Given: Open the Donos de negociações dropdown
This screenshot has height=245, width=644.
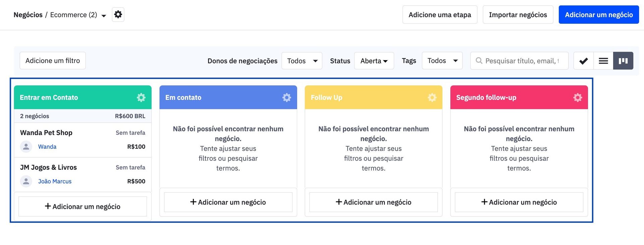Looking at the screenshot, I should [302, 61].
